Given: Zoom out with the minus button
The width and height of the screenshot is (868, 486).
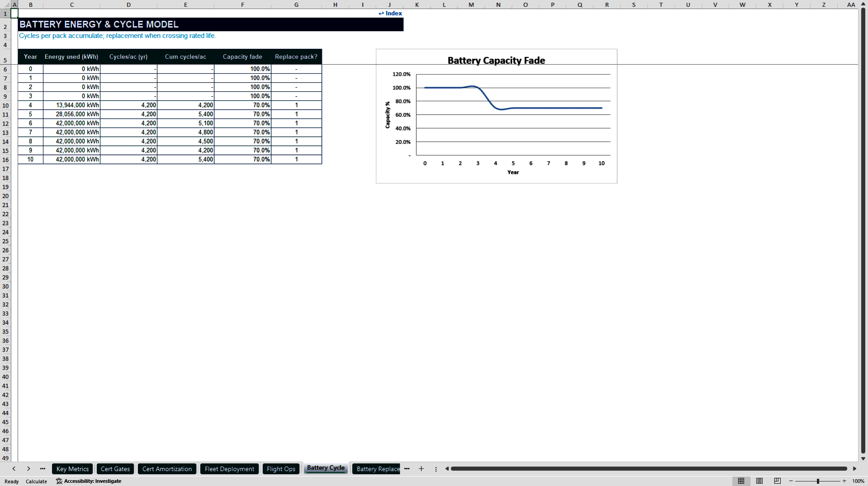Looking at the screenshot, I should click(791, 481).
